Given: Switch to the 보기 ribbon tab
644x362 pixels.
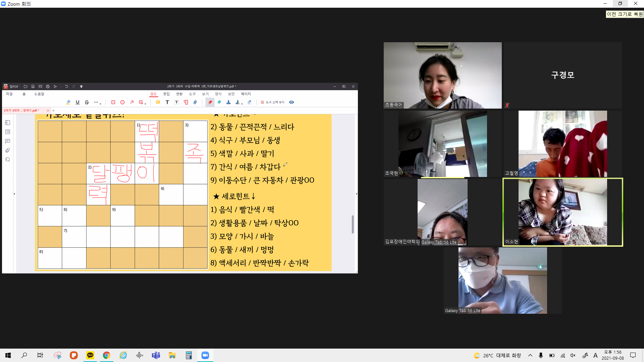Looking at the screenshot, I should pyautogui.click(x=205, y=94).
